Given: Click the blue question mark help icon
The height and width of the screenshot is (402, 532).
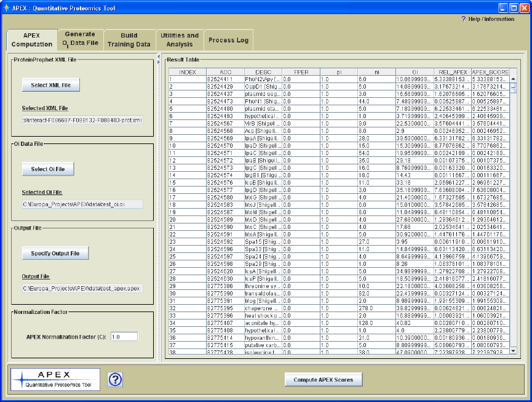Looking at the screenshot, I should click(x=115, y=379).
